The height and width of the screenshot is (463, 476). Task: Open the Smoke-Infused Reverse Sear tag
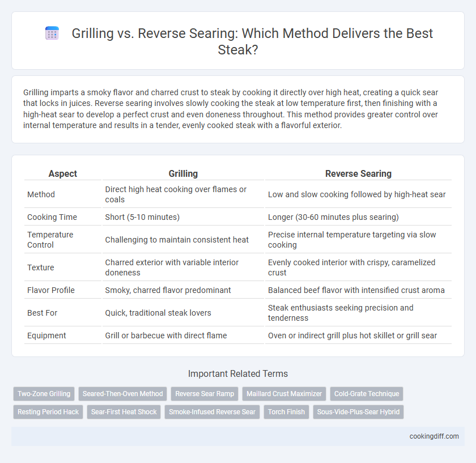click(212, 412)
